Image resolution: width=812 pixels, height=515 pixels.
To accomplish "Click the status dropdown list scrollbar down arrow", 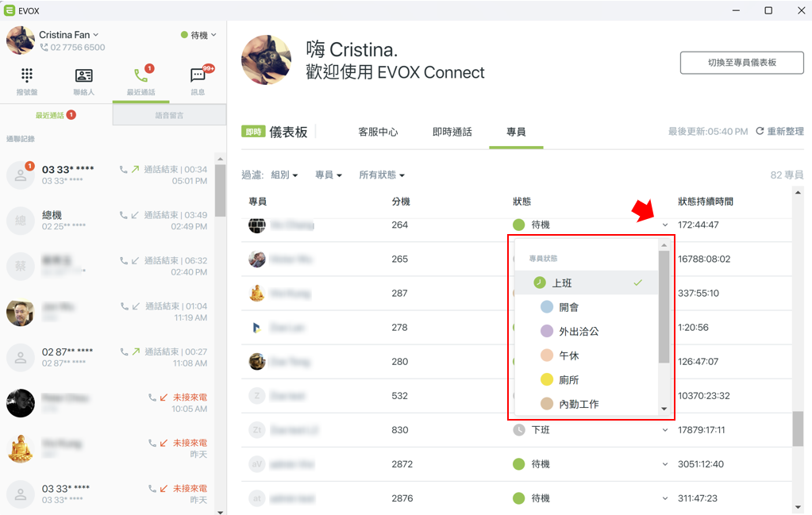I will 664,409.
